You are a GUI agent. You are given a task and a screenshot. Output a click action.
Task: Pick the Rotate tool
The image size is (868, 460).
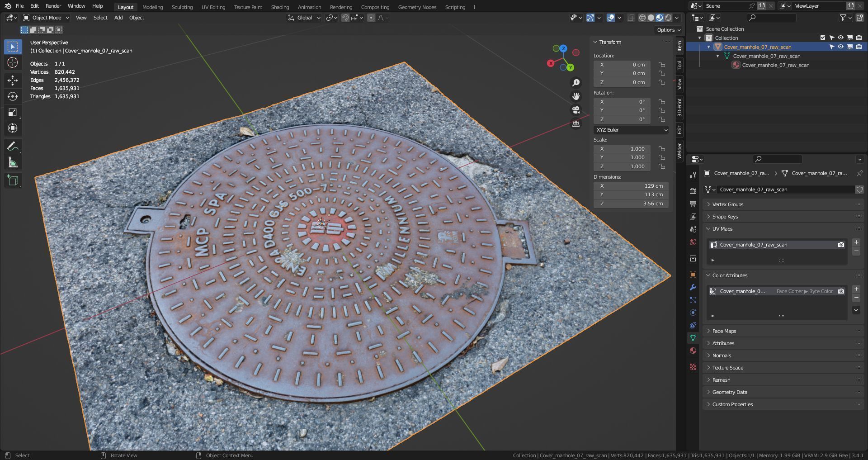click(13, 96)
